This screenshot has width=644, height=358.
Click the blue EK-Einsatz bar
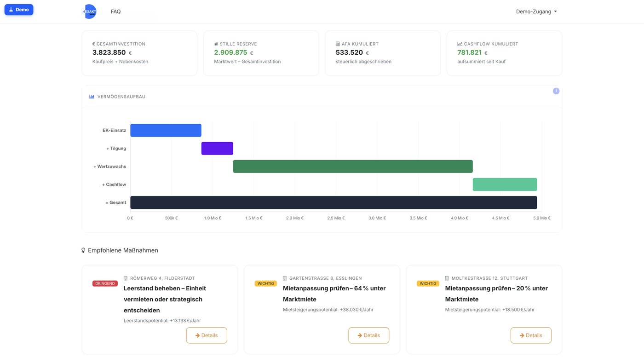point(166,130)
